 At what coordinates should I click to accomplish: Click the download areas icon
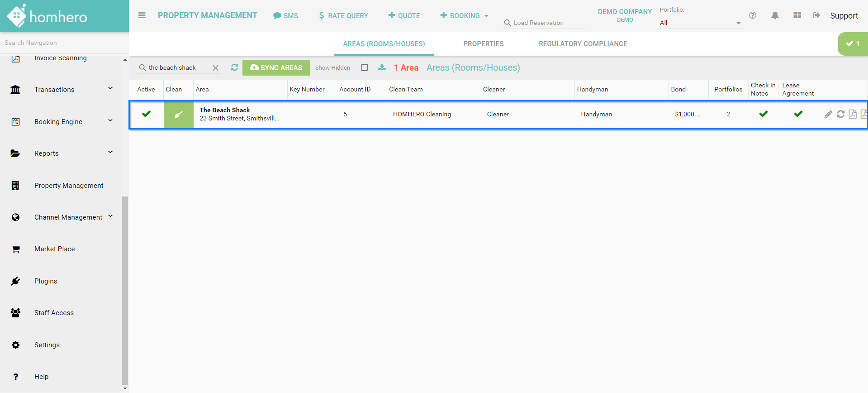pyautogui.click(x=382, y=67)
